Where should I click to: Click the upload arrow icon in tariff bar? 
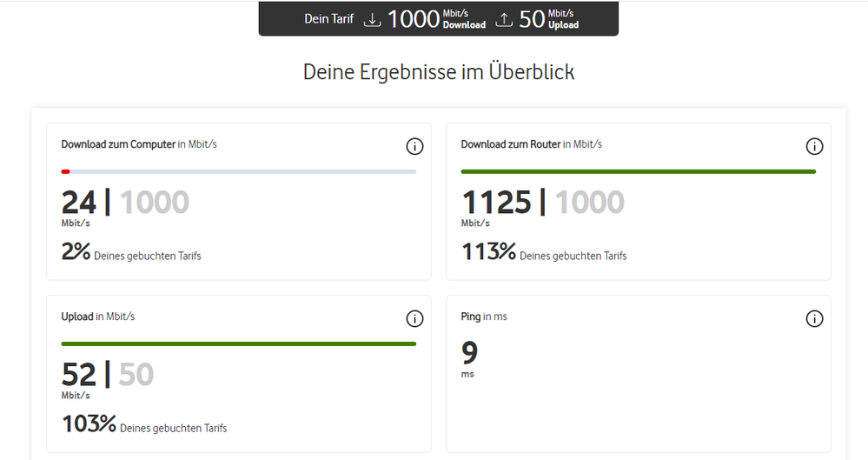click(504, 19)
